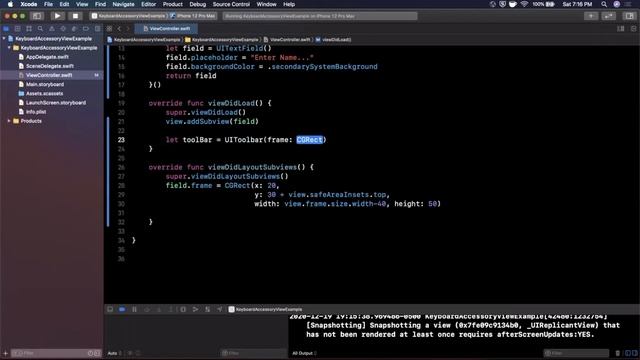The height and width of the screenshot is (360, 640).
Task: Open code review arrows button
Action: coord(608,16)
